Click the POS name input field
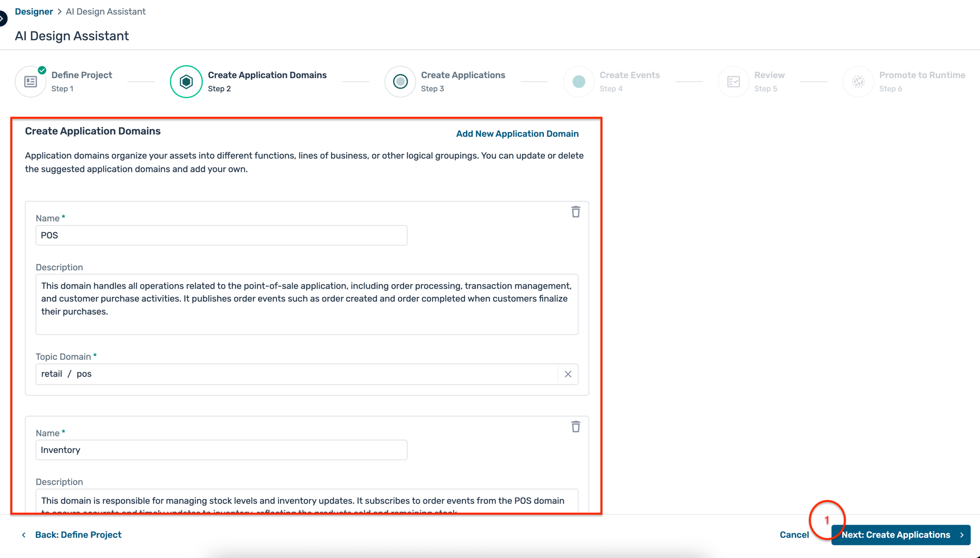This screenshot has height=558, width=980. tap(221, 235)
